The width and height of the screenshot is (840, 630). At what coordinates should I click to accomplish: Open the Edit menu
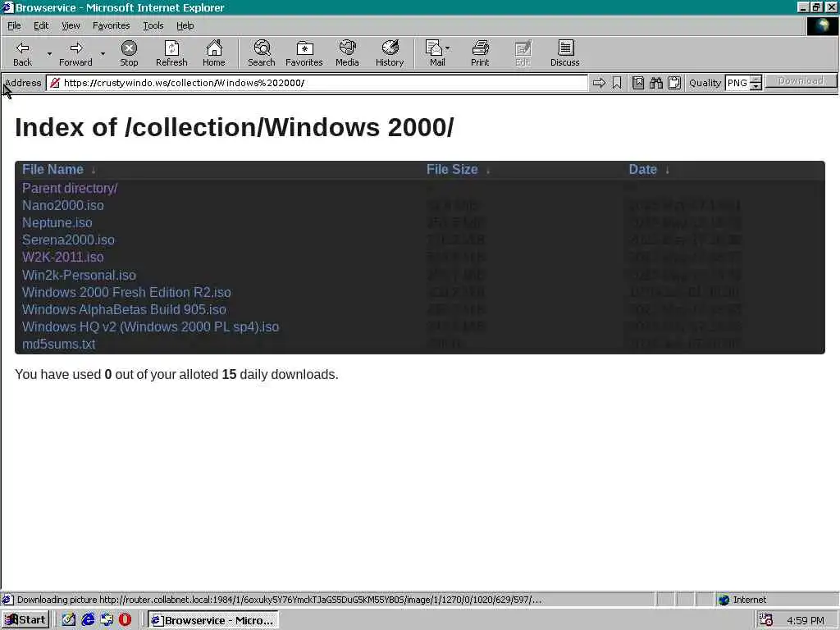click(x=41, y=25)
